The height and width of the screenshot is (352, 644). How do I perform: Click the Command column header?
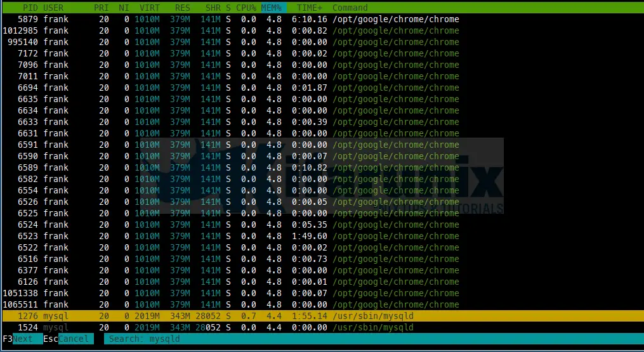click(350, 8)
